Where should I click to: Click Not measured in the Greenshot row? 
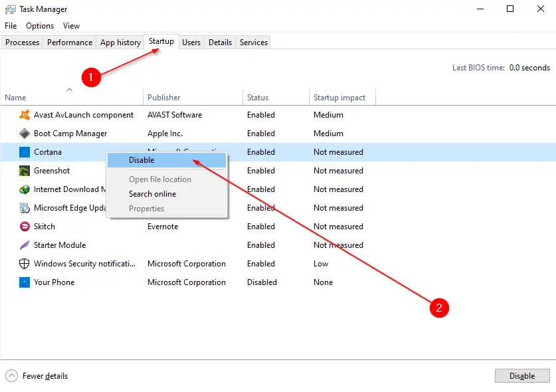tap(338, 171)
